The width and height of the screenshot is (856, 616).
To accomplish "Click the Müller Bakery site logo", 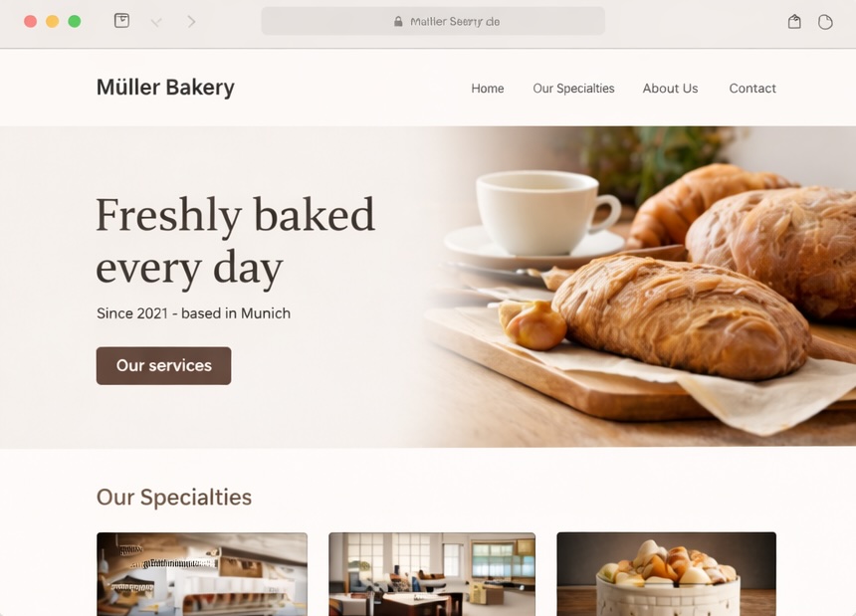I will tap(165, 88).
